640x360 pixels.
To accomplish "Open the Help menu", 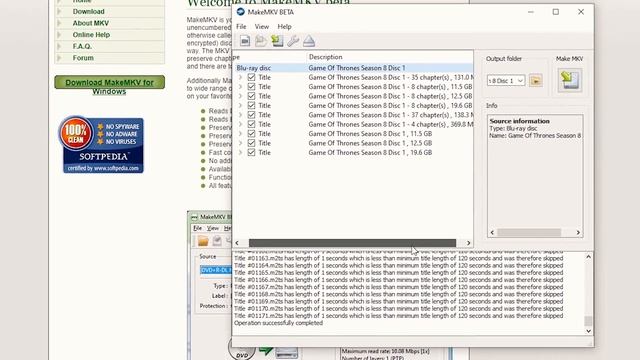I will [284, 27].
